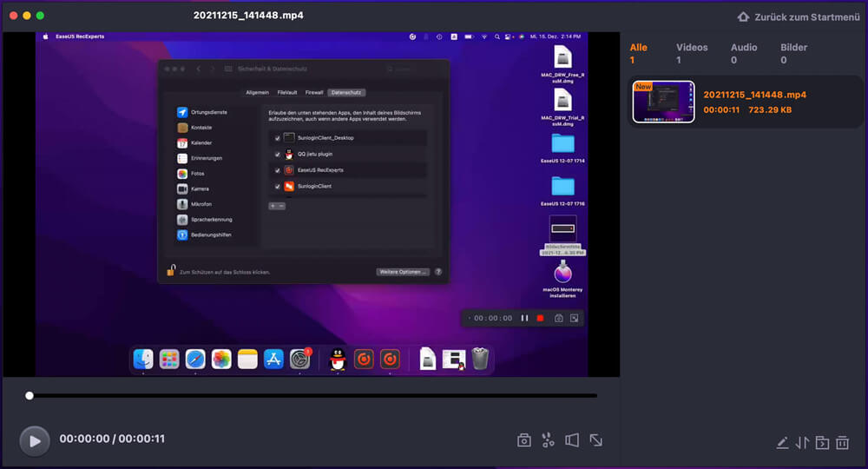Toggle the EaseUS RecExperts checkbox
The height and width of the screenshot is (469, 868).
pos(277,170)
